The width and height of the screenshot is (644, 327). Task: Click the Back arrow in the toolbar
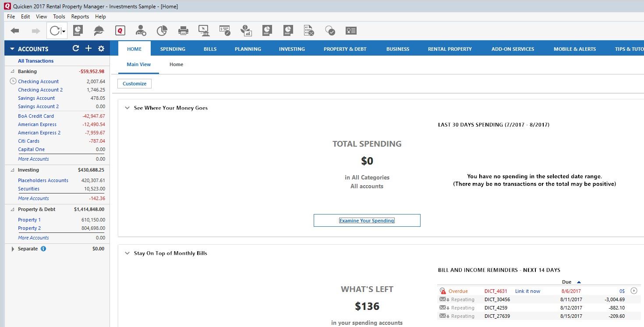click(15, 31)
